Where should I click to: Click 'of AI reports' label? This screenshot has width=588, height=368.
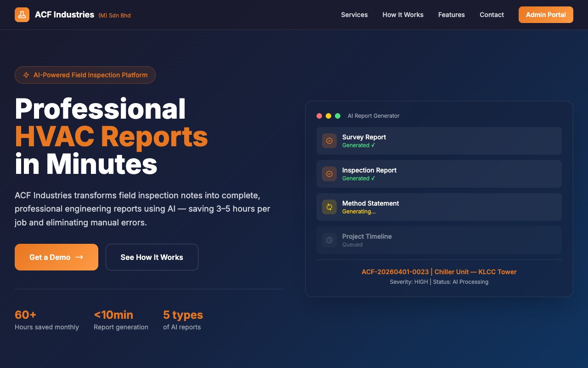182,327
